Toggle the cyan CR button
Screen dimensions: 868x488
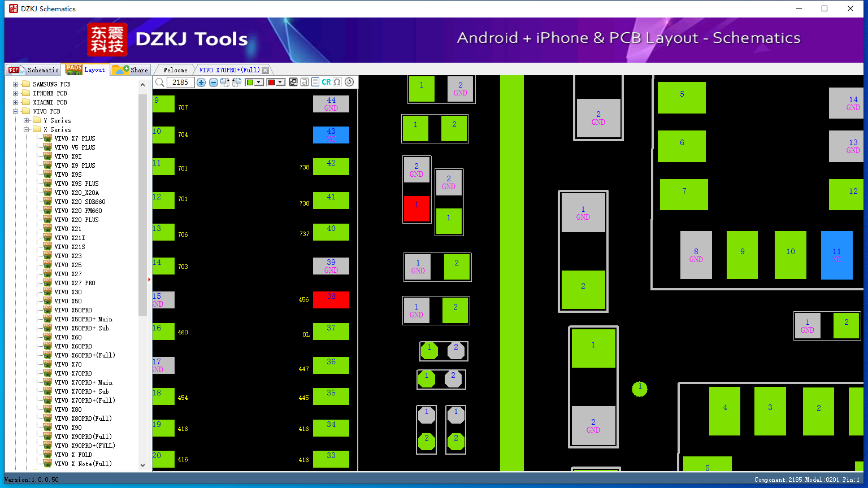326,82
